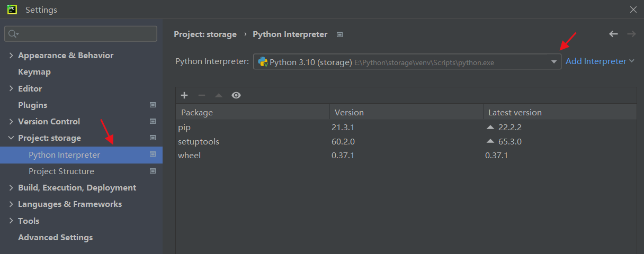Click the forward navigation arrow

[x=631, y=34]
